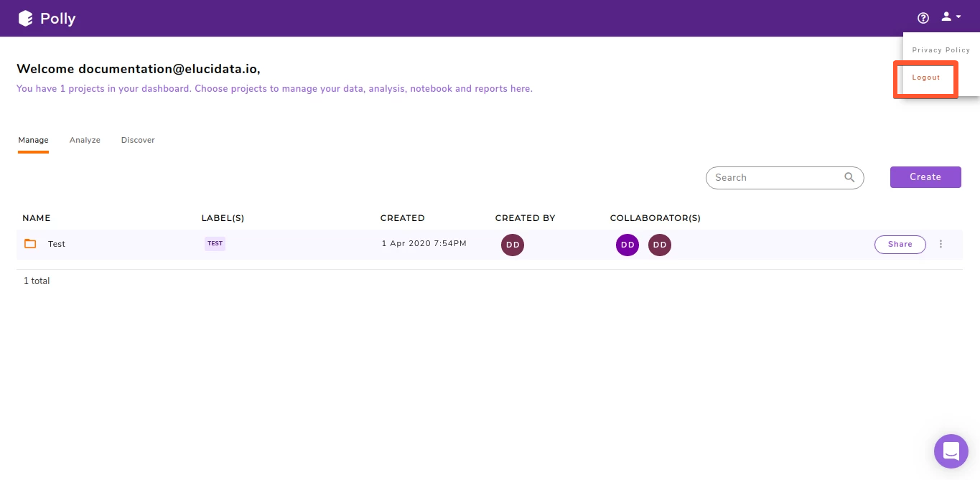Select the Test project name
Screen dimensions: 980x480
pos(56,244)
